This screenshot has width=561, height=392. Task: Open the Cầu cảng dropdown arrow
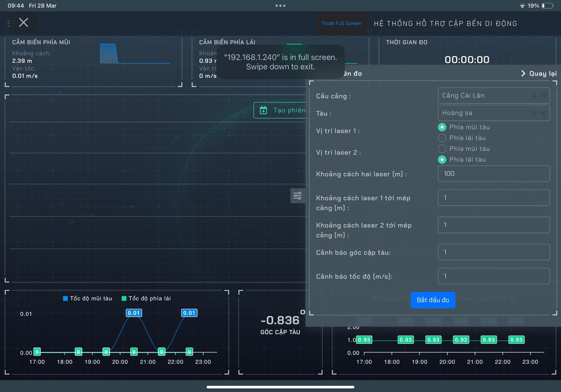tap(543, 95)
